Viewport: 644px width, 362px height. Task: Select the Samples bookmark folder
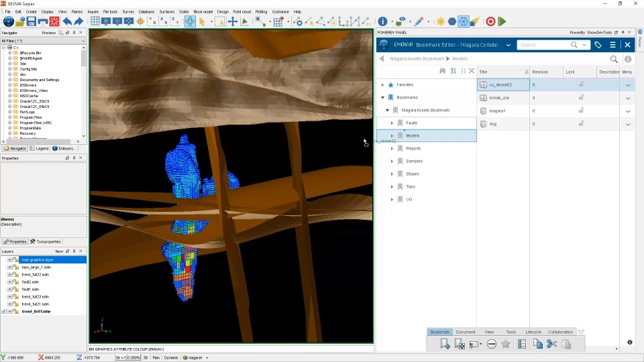pyautogui.click(x=414, y=162)
